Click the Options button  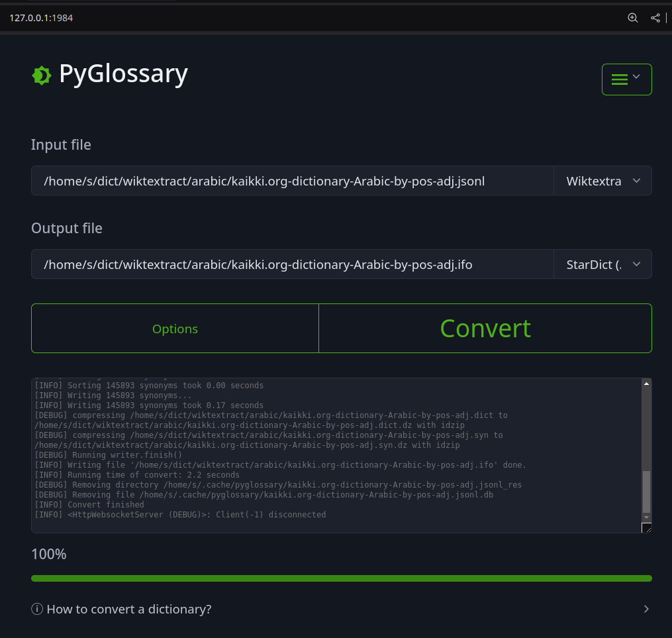click(x=175, y=329)
